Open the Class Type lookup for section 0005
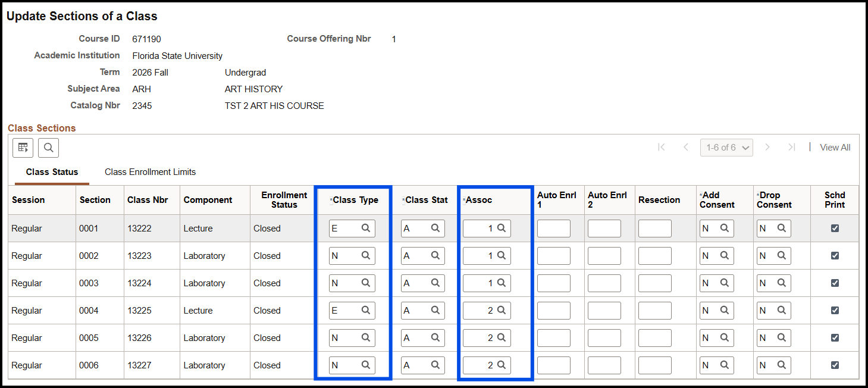868x388 pixels. pyautogui.click(x=364, y=337)
